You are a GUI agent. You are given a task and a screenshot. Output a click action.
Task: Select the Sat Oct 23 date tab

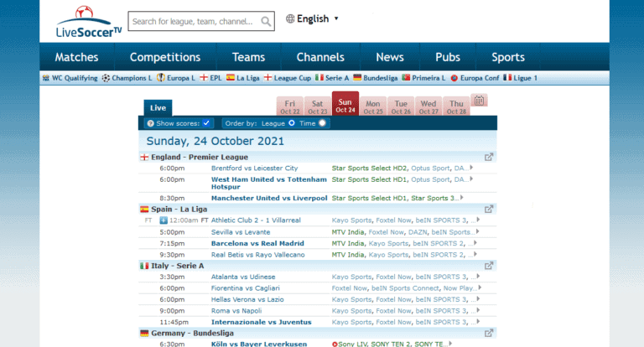click(318, 106)
